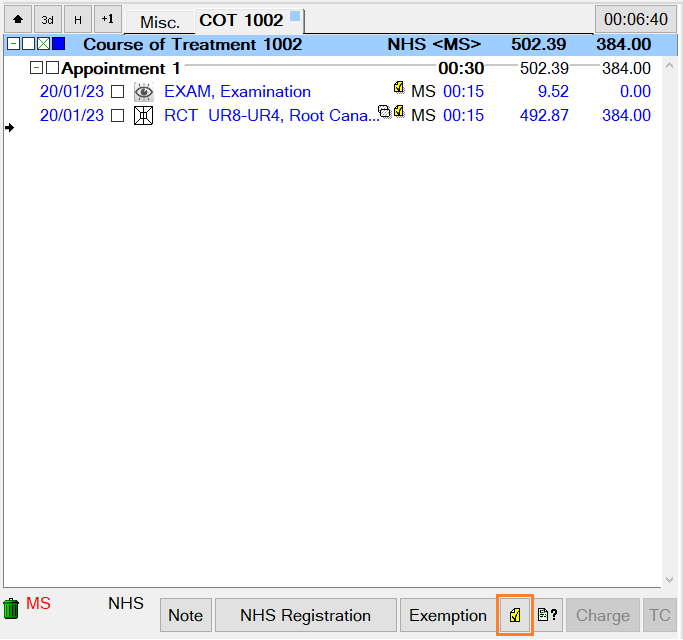Image resolution: width=683 pixels, height=640 pixels.
Task: Click the H toolbar button
Action: pos(77,20)
